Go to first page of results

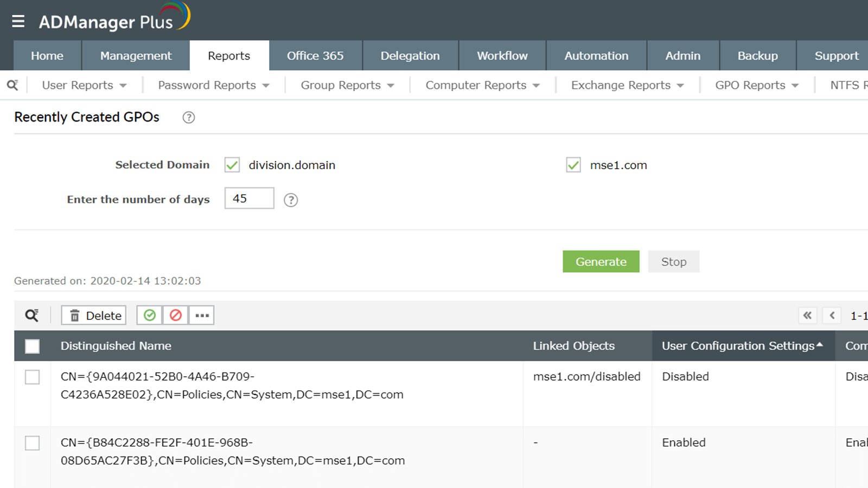click(x=807, y=316)
